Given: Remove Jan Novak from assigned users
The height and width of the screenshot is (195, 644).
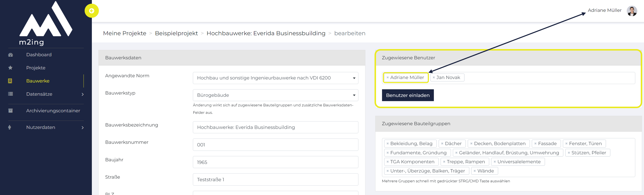Looking at the screenshot, I should [434, 78].
